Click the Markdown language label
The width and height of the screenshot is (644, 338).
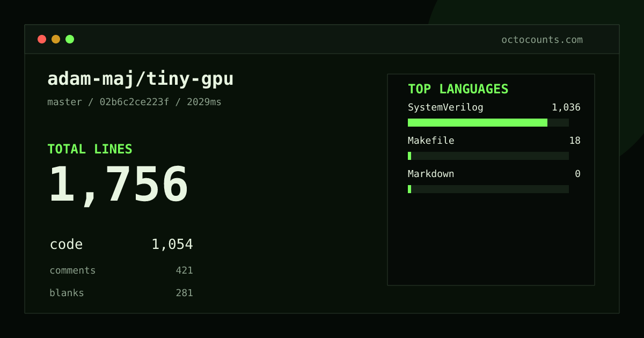(431, 174)
